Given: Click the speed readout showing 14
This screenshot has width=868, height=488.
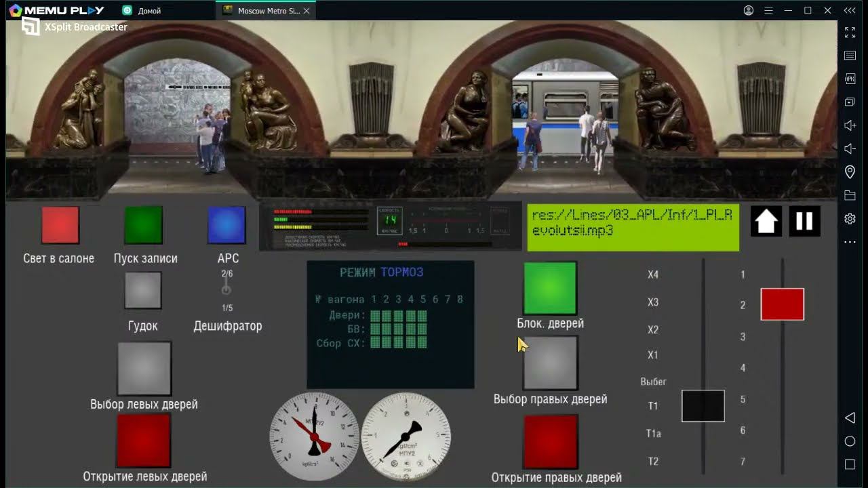Looking at the screenshot, I should pos(390,220).
